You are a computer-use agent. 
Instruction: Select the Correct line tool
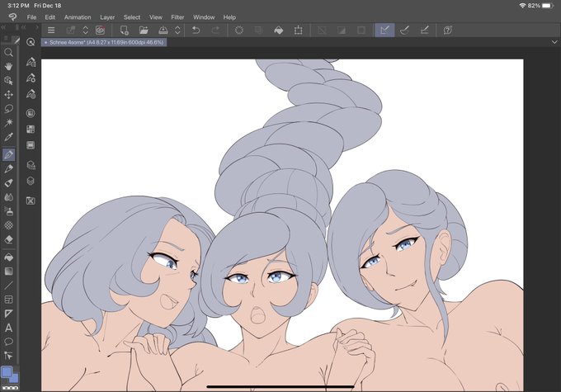coord(8,356)
